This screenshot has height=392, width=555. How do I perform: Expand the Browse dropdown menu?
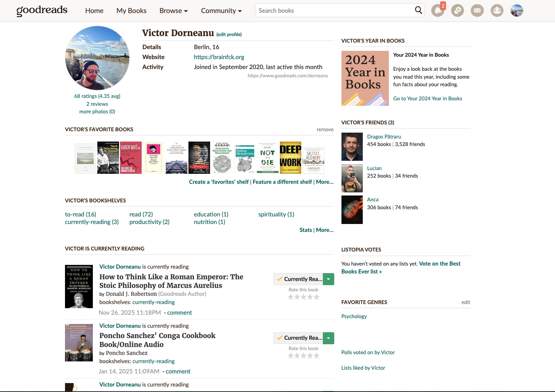[x=174, y=11]
